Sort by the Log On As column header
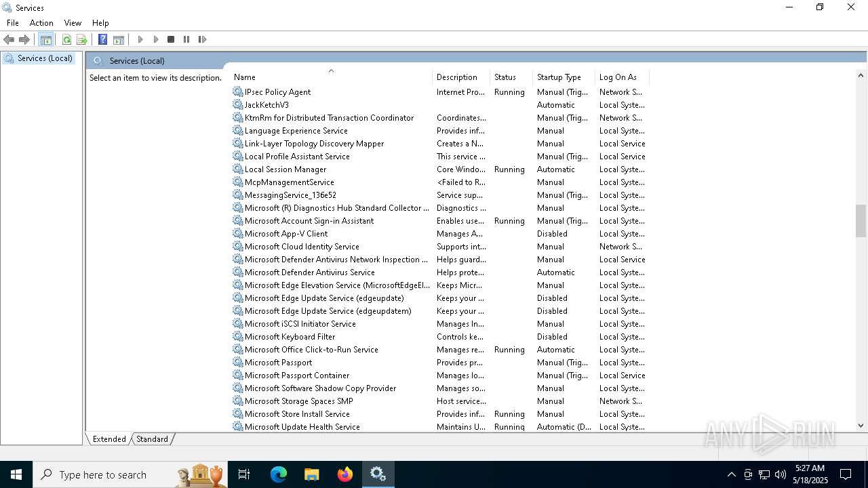This screenshot has height=488, width=868. click(621, 77)
